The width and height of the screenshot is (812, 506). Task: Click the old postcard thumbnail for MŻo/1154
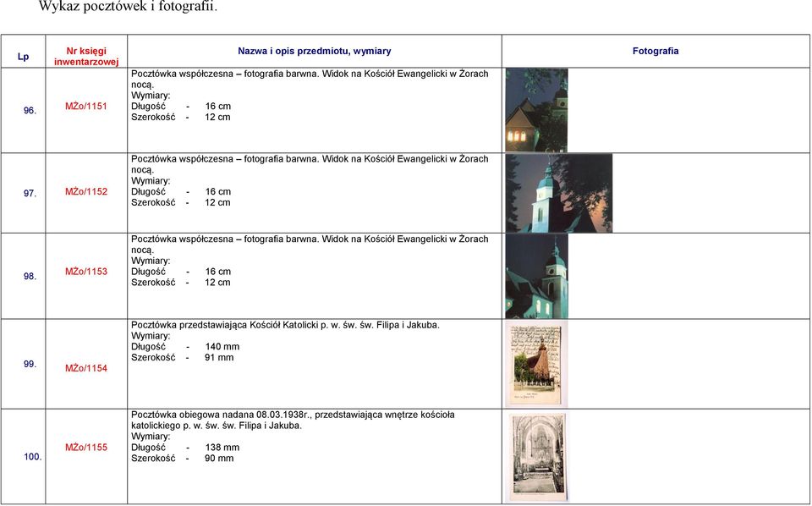click(536, 364)
